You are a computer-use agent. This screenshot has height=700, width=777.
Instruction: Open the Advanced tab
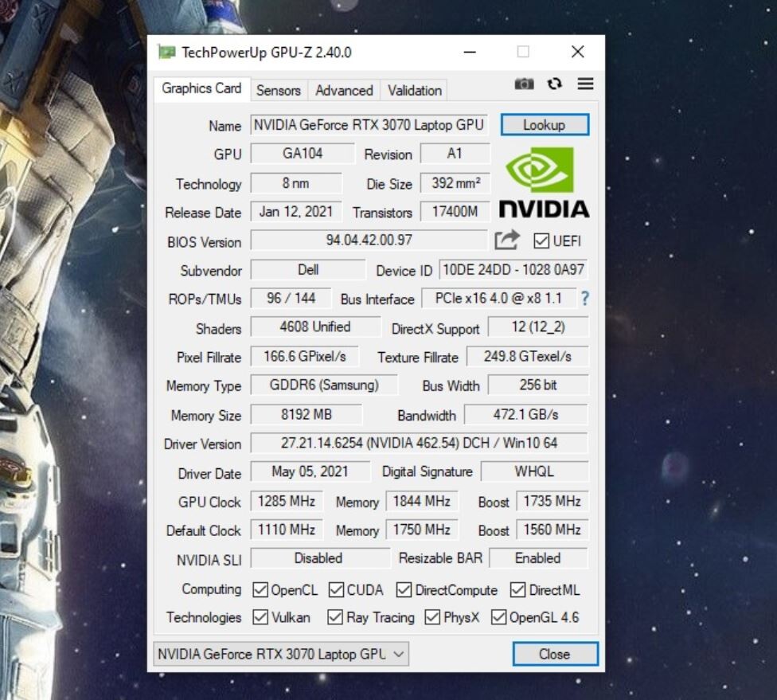[344, 90]
